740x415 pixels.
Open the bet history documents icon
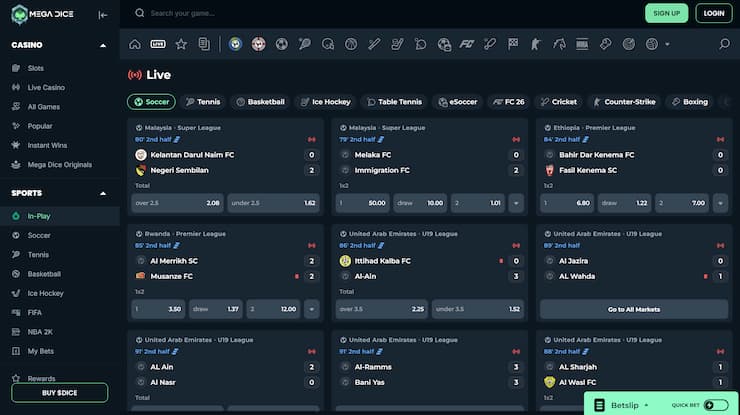[x=204, y=44]
